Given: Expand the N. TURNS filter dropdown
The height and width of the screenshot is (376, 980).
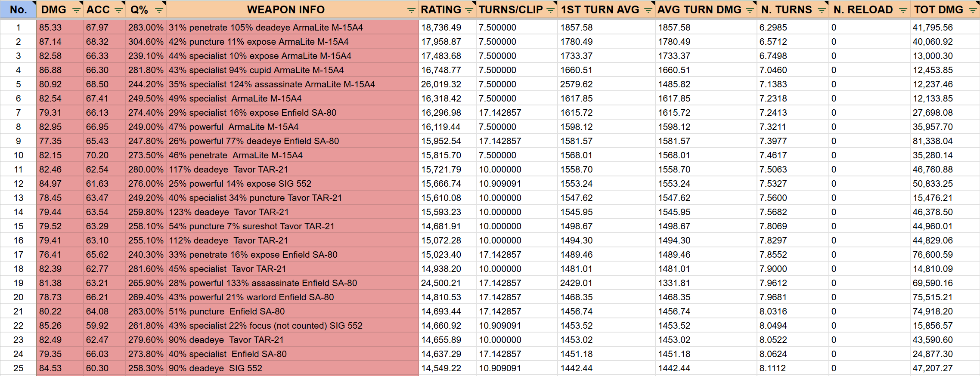Looking at the screenshot, I should click(822, 10).
